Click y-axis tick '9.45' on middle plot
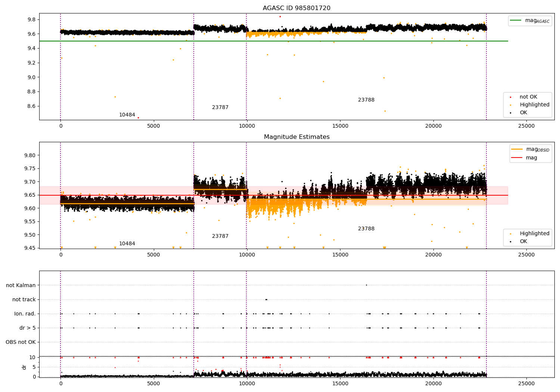This screenshot has height=392, width=560. pyautogui.click(x=30, y=248)
